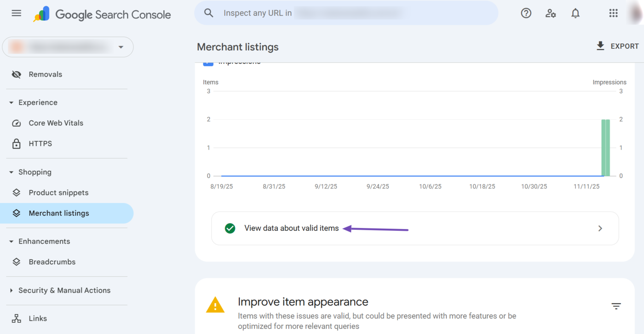Open Search Console help
This screenshot has height=334, width=644.
[526, 13]
